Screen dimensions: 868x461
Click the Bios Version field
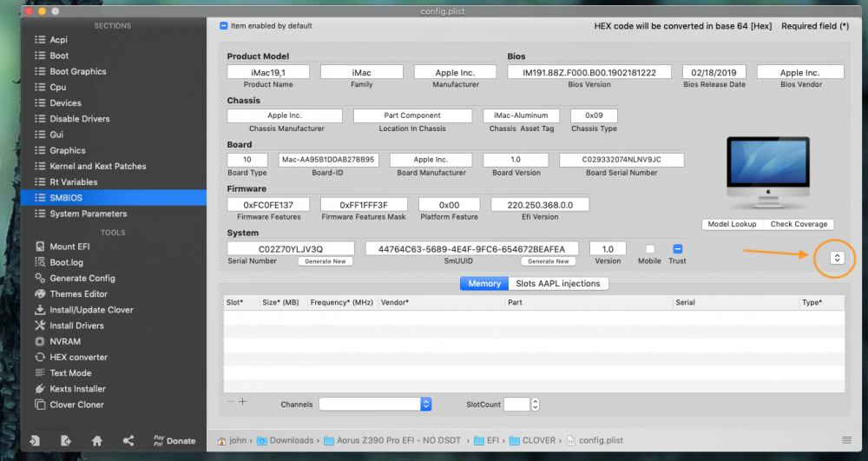pyautogui.click(x=589, y=73)
